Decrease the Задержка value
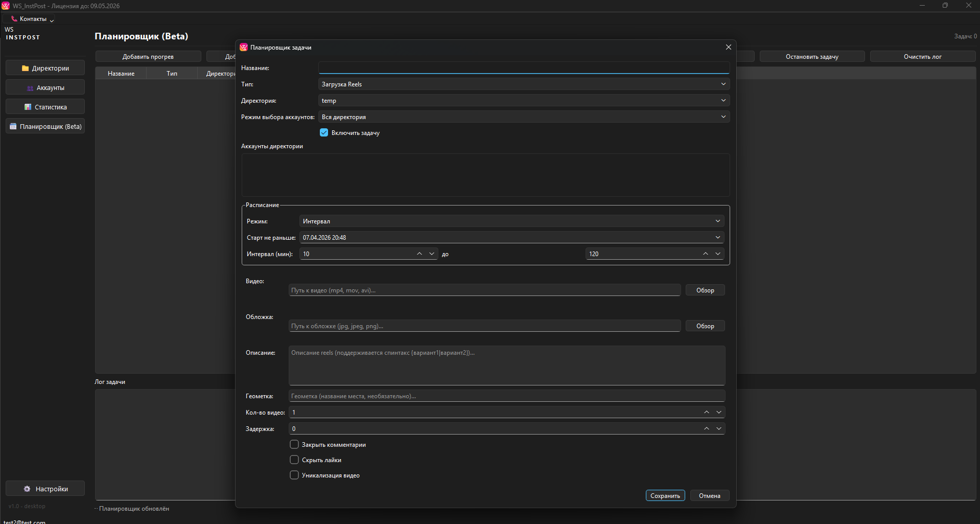Viewport: 980px width, 524px height. click(x=719, y=429)
